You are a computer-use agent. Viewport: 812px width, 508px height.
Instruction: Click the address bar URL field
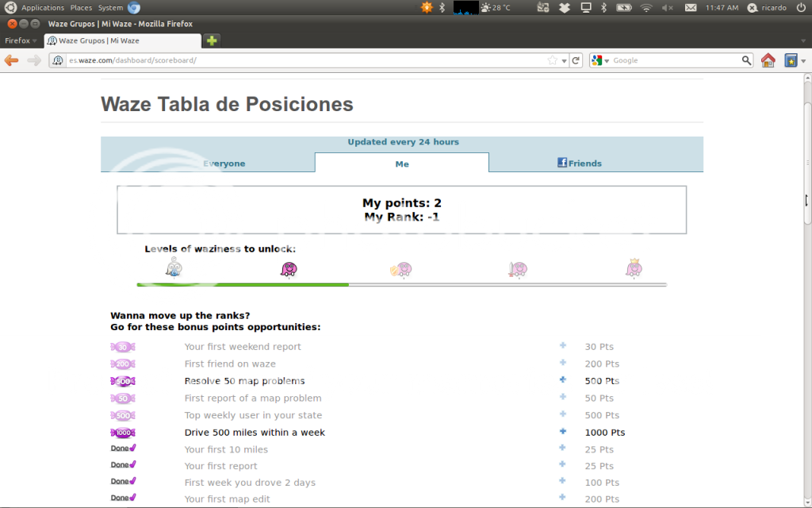(307, 60)
